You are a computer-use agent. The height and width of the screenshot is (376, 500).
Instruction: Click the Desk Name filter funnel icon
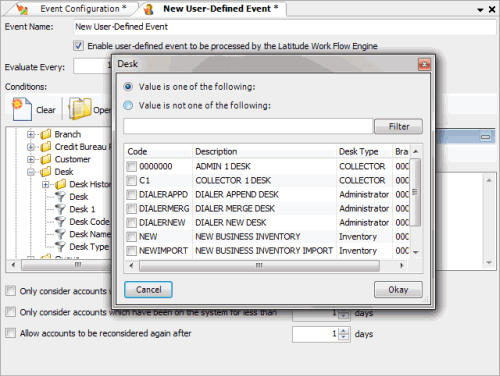[60, 234]
